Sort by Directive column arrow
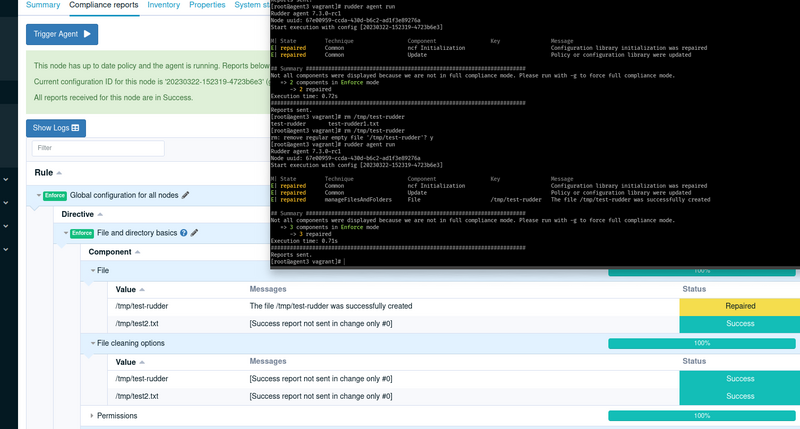Image resolution: width=800 pixels, height=429 pixels. (x=100, y=214)
